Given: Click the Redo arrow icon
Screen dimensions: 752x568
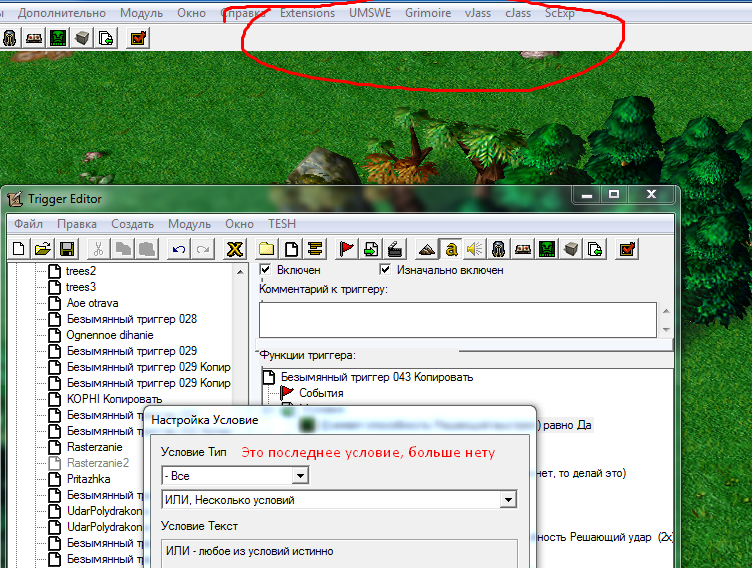Looking at the screenshot, I should pos(203,249).
